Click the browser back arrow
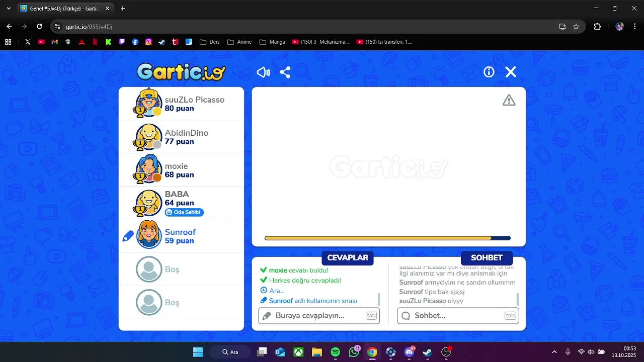 (9, 27)
